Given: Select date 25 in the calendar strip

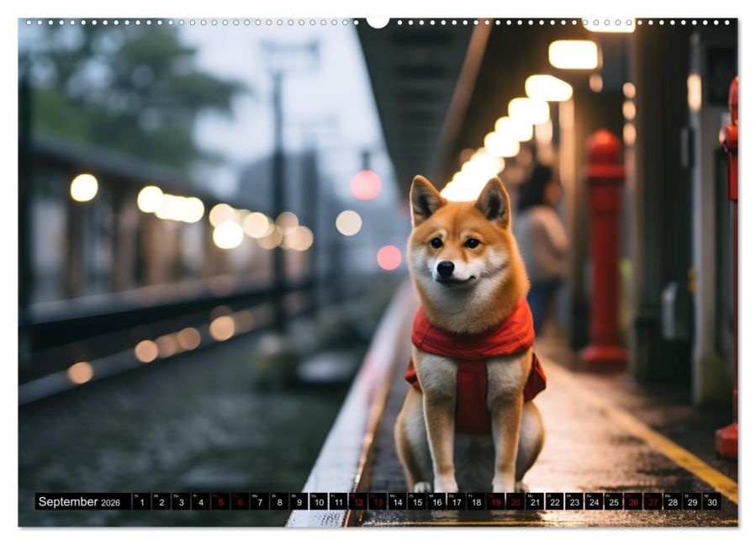Looking at the screenshot, I should click(613, 502).
